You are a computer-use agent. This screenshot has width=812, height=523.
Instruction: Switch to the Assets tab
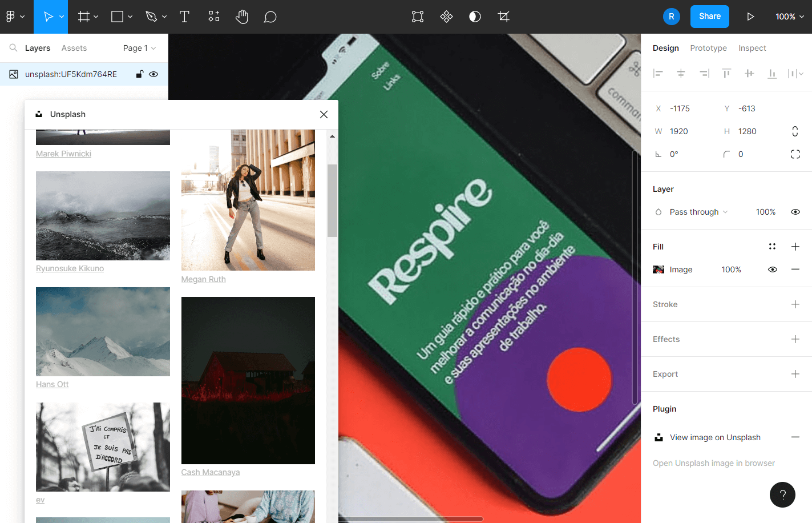pyautogui.click(x=74, y=48)
